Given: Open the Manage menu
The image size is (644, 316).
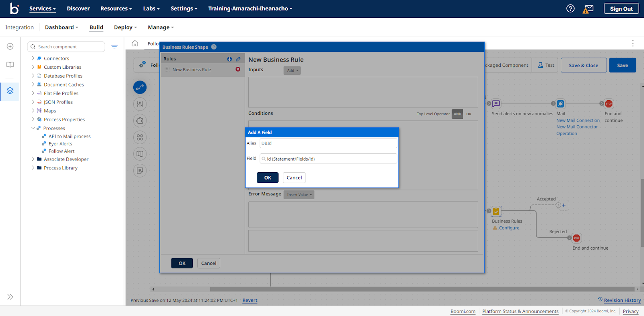Looking at the screenshot, I should 161,27.
